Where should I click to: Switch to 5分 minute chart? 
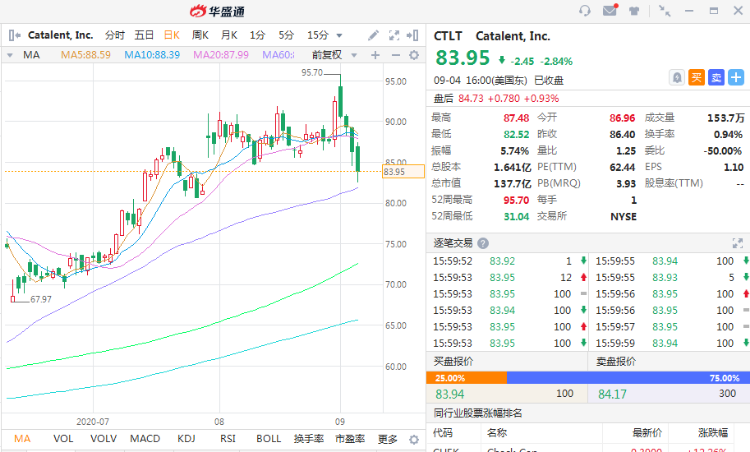pyautogui.click(x=286, y=35)
